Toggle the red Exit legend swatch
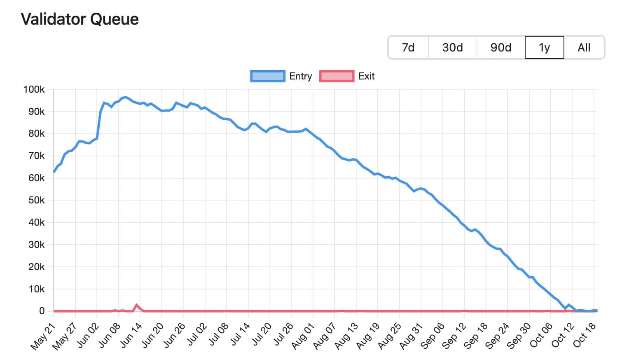Image resolution: width=622 pixels, height=364 pixels. [337, 76]
